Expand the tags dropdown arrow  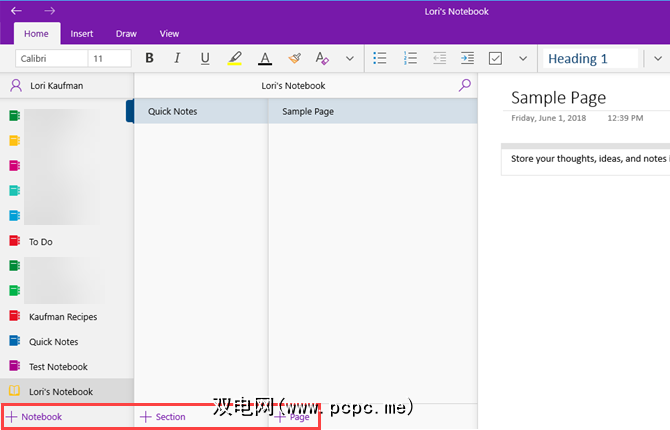tap(522, 58)
